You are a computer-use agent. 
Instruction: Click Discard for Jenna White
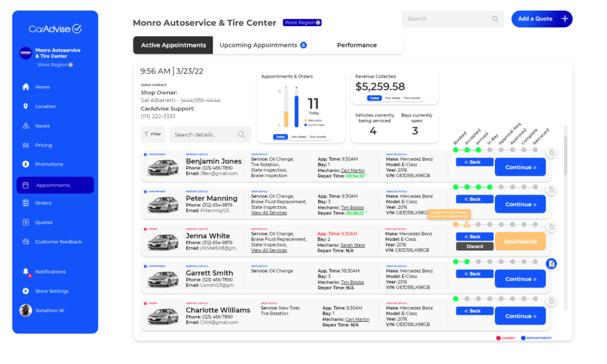tap(475, 246)
